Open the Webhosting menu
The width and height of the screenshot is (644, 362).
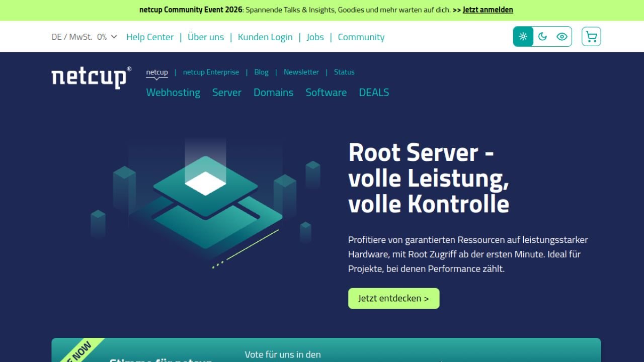tap(173, 93)
